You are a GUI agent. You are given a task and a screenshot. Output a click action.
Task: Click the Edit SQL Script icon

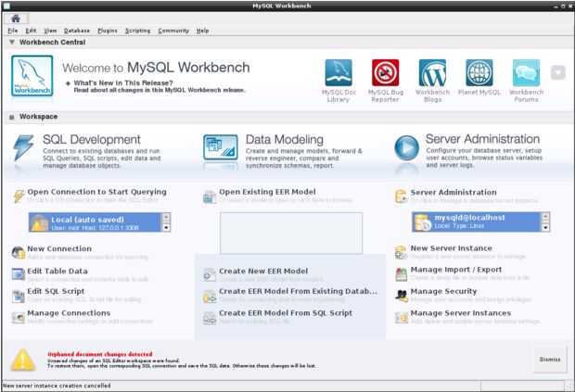(x=18, y=296)
